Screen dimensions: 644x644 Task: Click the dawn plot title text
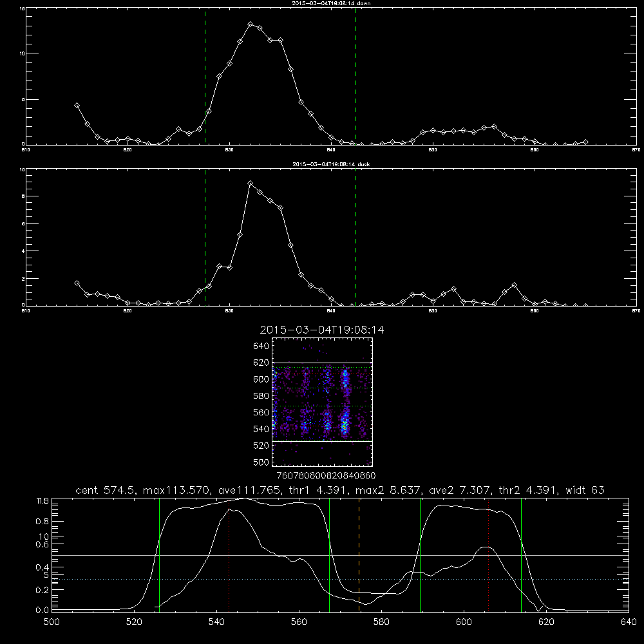[x=332, y=3]
